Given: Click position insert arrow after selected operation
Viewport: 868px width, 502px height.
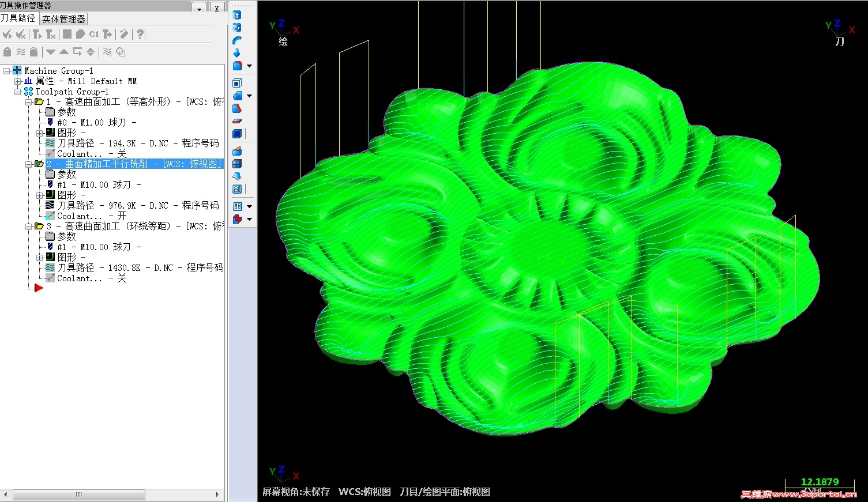Looking at the screenshot, I should pyautogui.click(x=77, y=52).
